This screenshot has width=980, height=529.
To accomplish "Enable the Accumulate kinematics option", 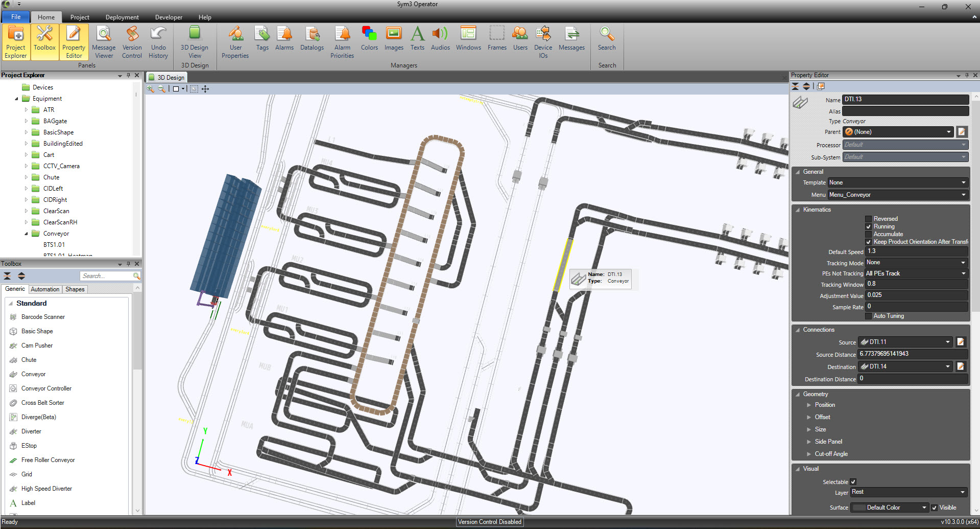I will click(x=868, y=234).
